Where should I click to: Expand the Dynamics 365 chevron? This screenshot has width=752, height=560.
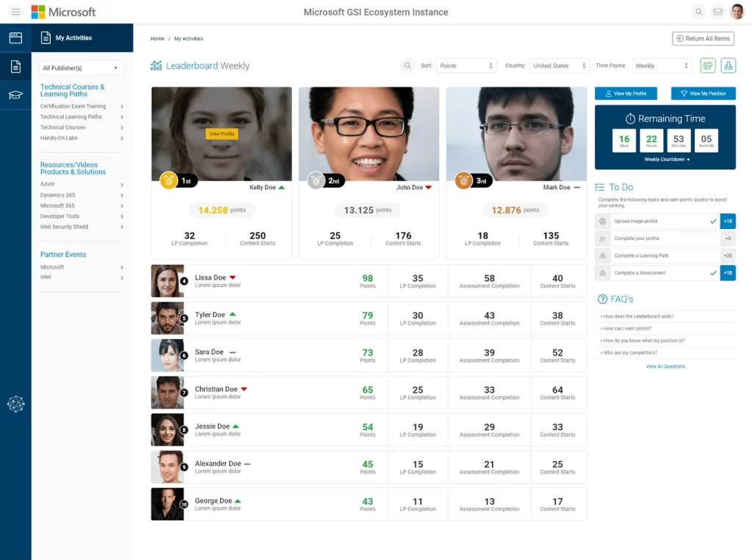click(122, 195)
